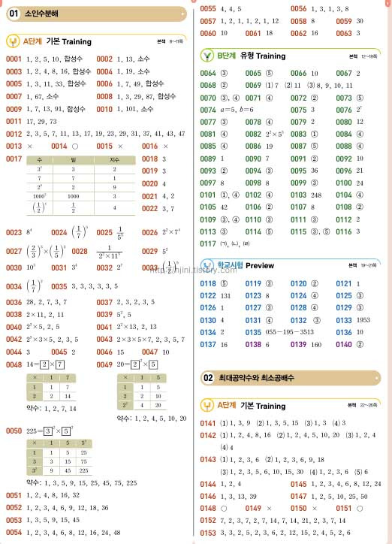Screen dimensions: 392x544
Task: Click the '28, 2, 7, 3, 7' answer of 0036
Action: 47,302
